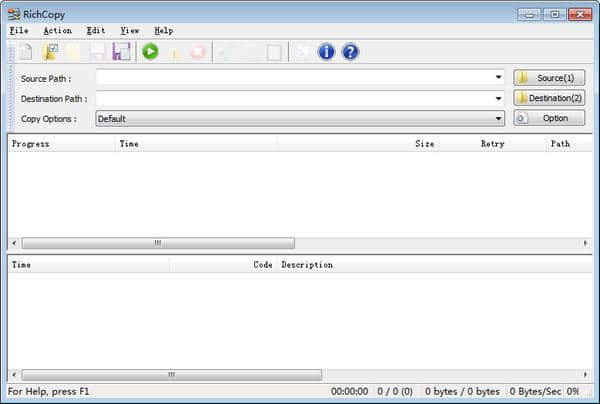
Task: Click the new document toolbar icon
Action: tap(26, 52)
